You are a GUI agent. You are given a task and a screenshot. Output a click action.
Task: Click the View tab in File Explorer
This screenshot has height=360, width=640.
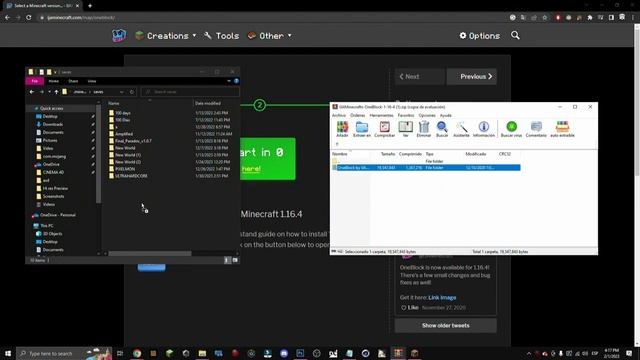tap(92, 81)
